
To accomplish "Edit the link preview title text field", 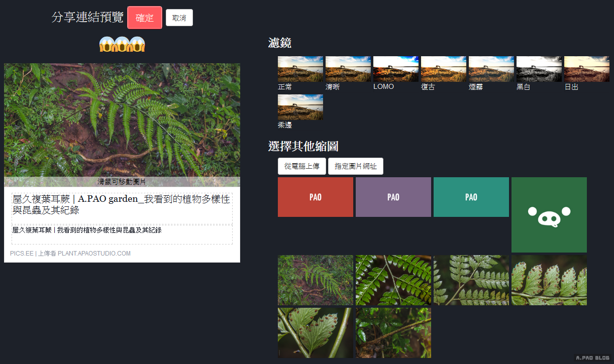I will click(x=122, y=205).
